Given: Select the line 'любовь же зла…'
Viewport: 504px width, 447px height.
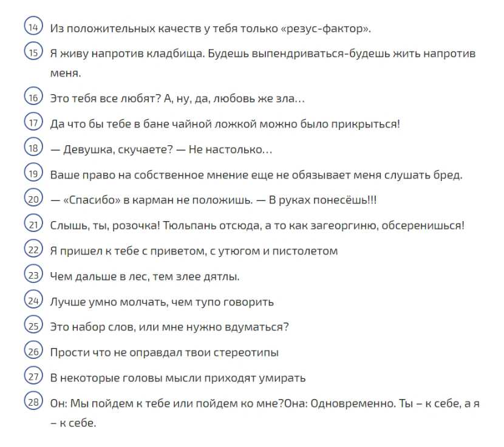Looking at the screenshot, I should point(177,98).
